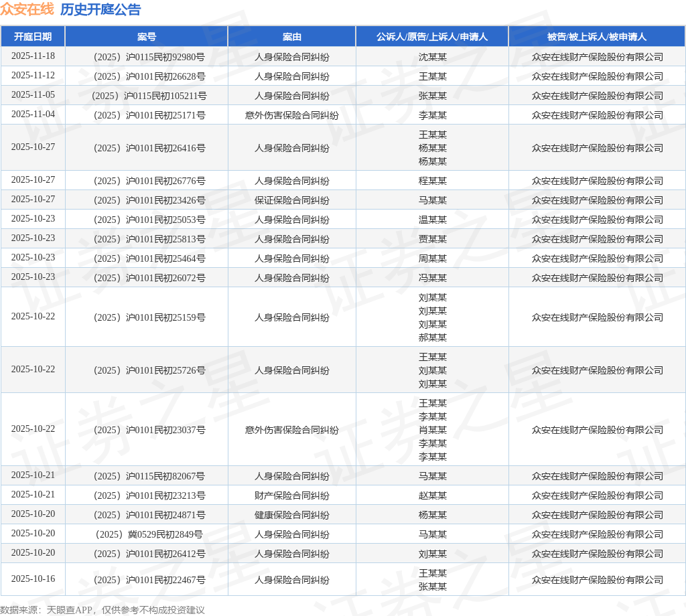Click the 历史开庭公告 heading
The width and height of the screenshot is (686, 616).
coord(100,9)
